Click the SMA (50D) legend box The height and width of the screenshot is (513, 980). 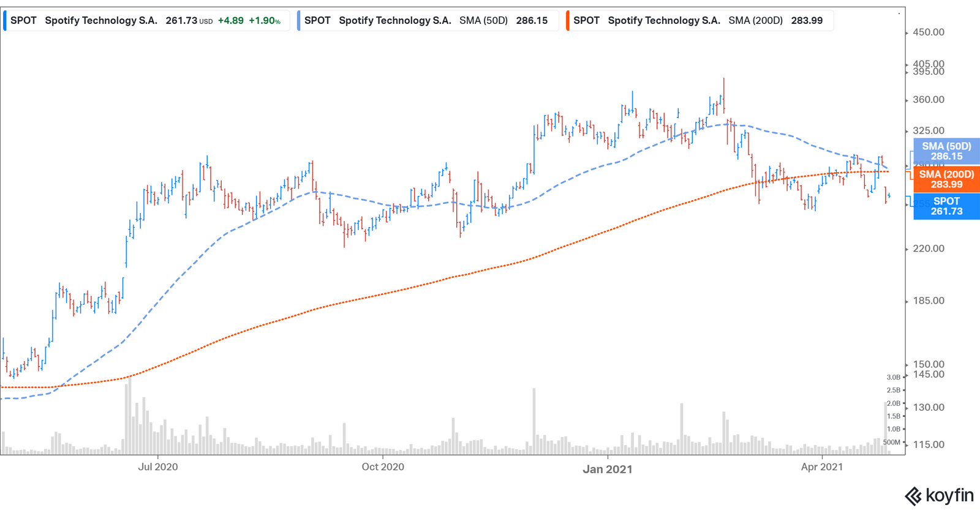click(428, 20)
